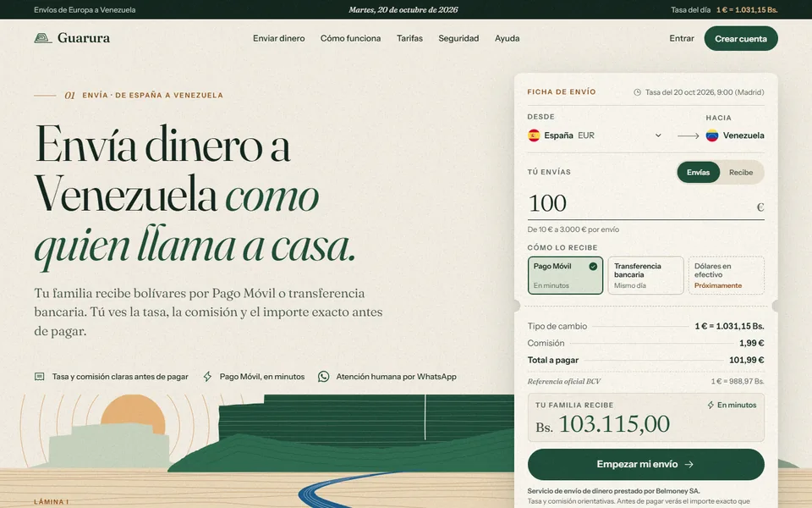Click 'FICHA DE ENVÍO' heading
Screen dimensions: 812x508
[x=562, y=91]
